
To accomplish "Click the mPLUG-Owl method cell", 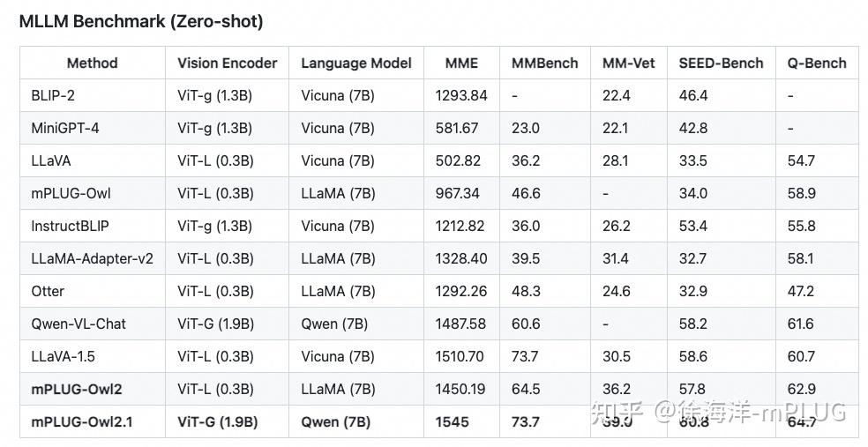I will [71, 193].
